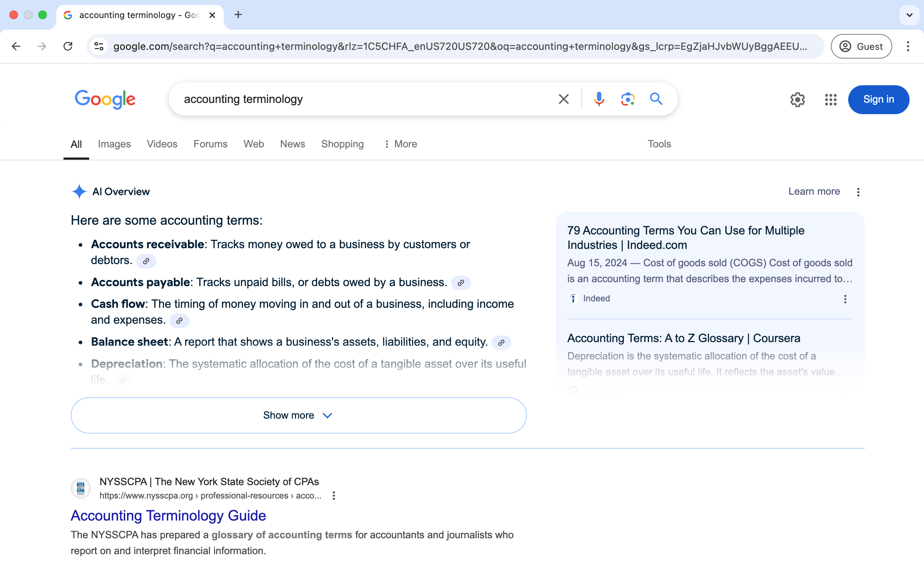This screenshot has height=578, width=924.
Task: Switch to Videos tab
Action: pyautogui.click(x=162, y=144)
